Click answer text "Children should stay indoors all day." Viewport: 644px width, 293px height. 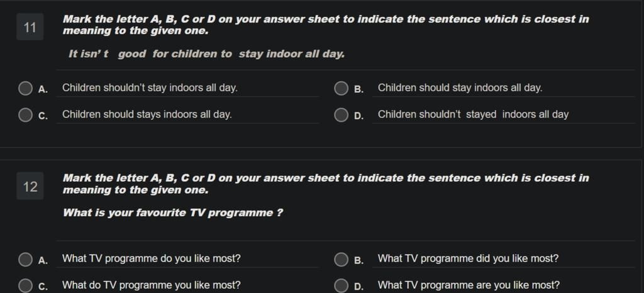460,88
